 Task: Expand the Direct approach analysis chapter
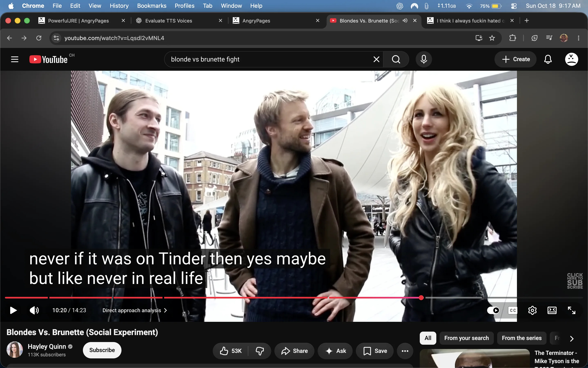[x=135, y=310]
